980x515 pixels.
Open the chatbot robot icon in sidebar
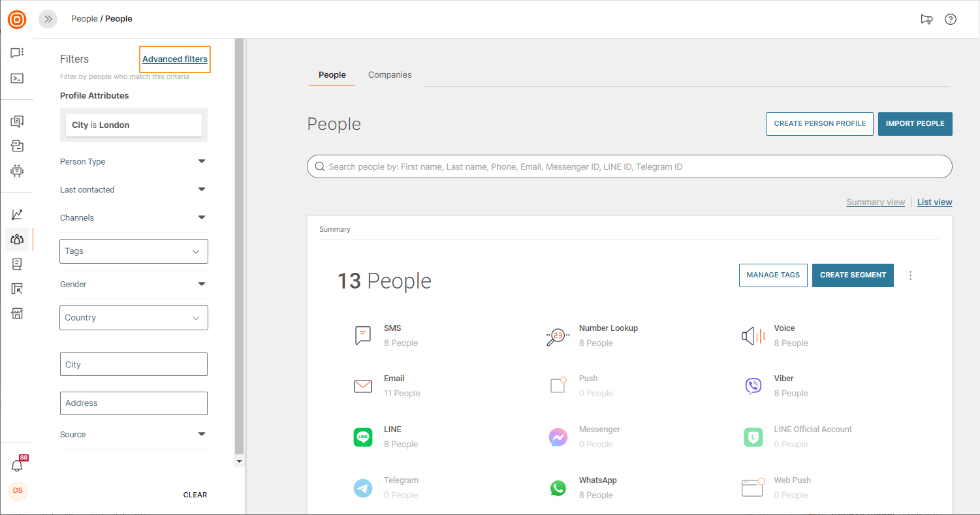pyautogui.click(x=17, y=171)
